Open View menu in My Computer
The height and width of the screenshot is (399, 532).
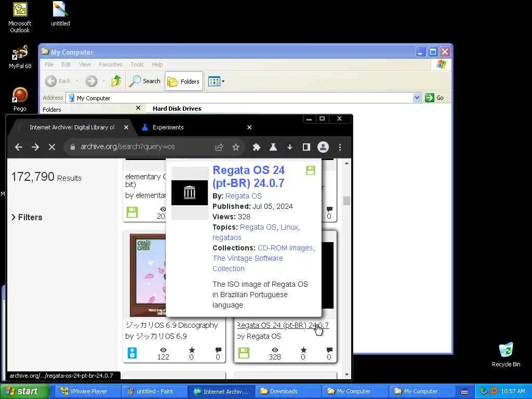tap(85, 64)
